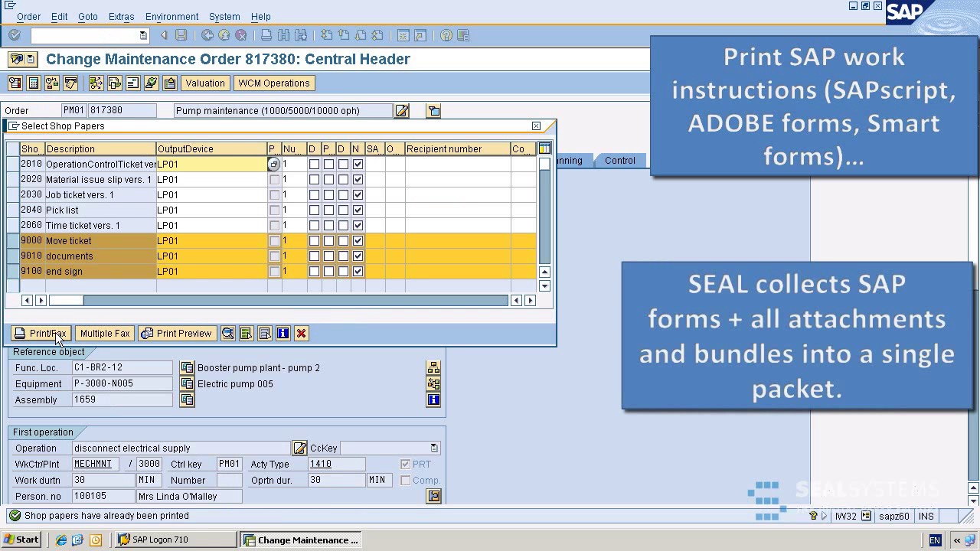Click the red Cancel icon in standard toolbar
The height and width of the screenshot is (551, 980).
point(240,35)
